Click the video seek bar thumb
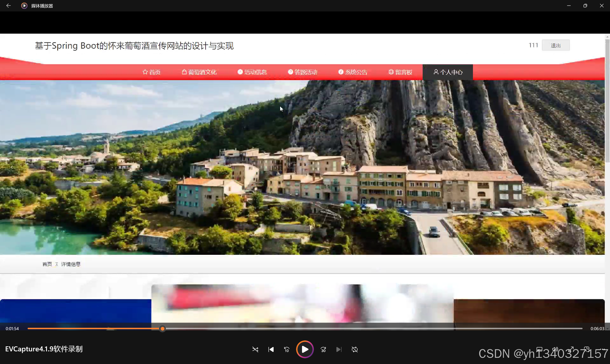610x364 pixels. pyautogui.click(x=162, y=328)
